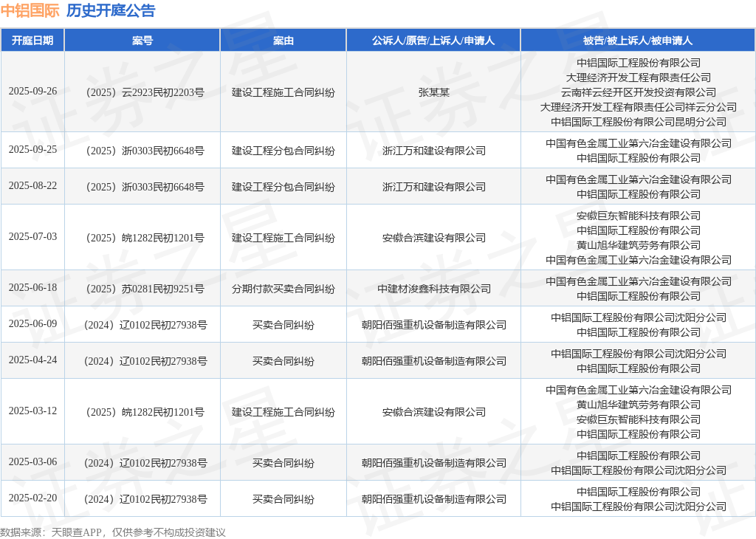Select the 开庭日期 column header
Viewport: 756px width, 539px height.
coord(32,41)
